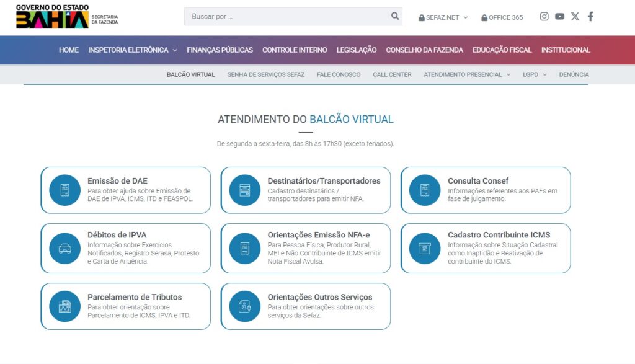Switch to the FALE CONOSCO tab
The height and width of the screenshot is (364, 635).
click(340, 74)
